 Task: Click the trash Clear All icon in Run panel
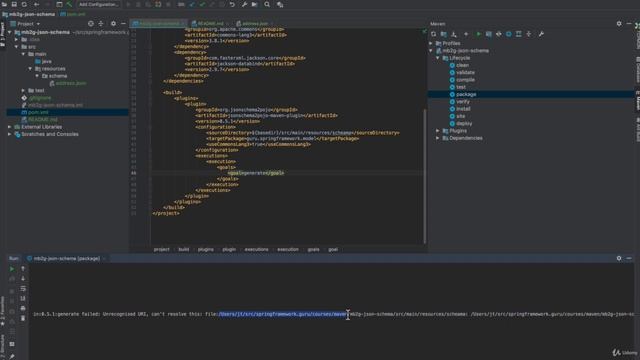[x=23, y=318]
